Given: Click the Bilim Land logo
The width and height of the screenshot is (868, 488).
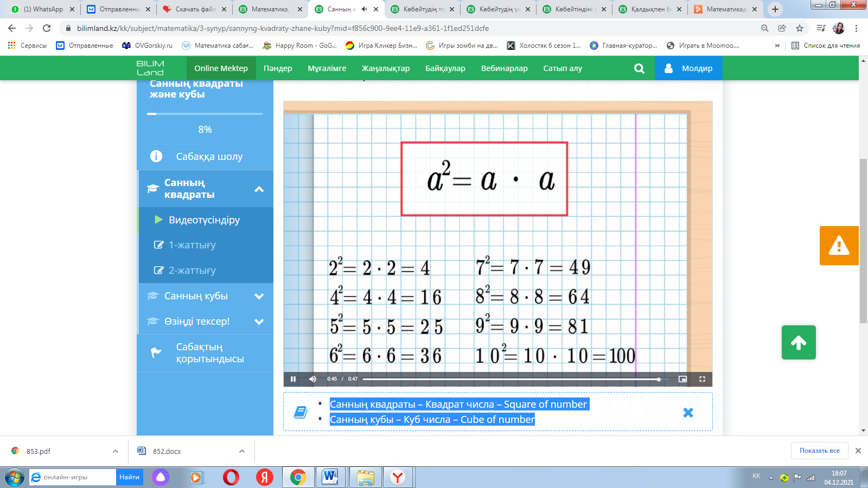Looking at the screenshot, I should tap(150, 68).
